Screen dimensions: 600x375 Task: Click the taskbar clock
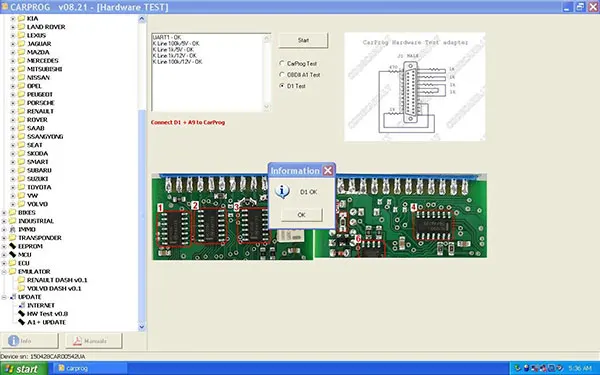pyautogui.click(x=580, y=368)
